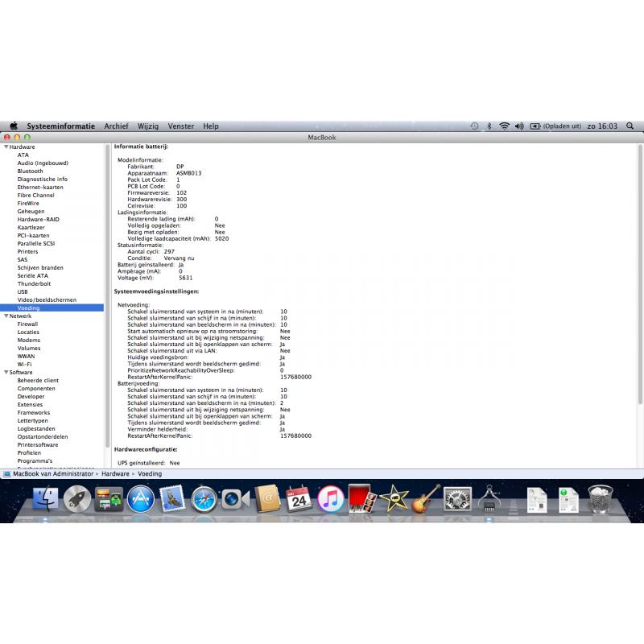The height and width of the screenshot is (644, 644).
Task: Open FaceTime camera icon in Dock
Action: (x=235, y=499)
